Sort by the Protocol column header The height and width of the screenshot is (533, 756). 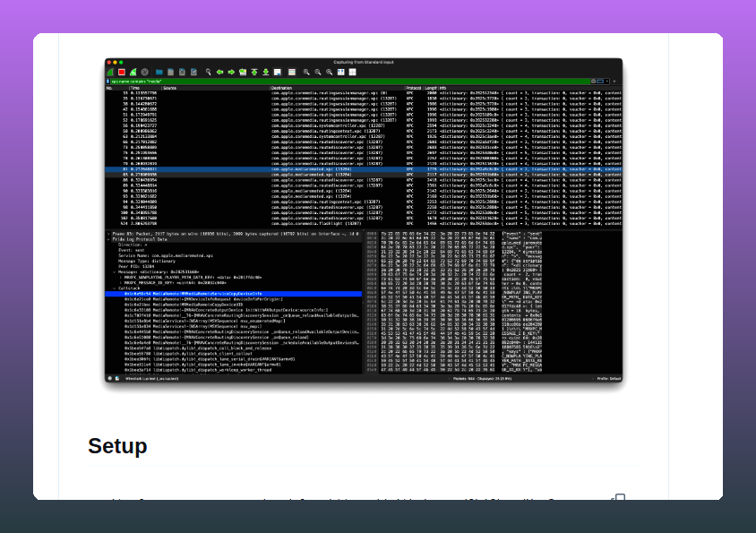tap(414, 88)
